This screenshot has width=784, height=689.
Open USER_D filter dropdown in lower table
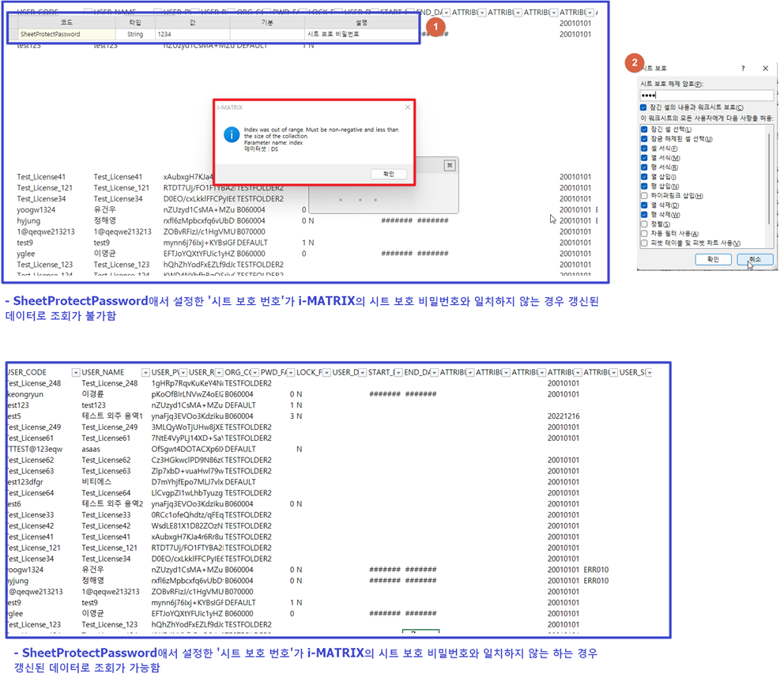363,372
